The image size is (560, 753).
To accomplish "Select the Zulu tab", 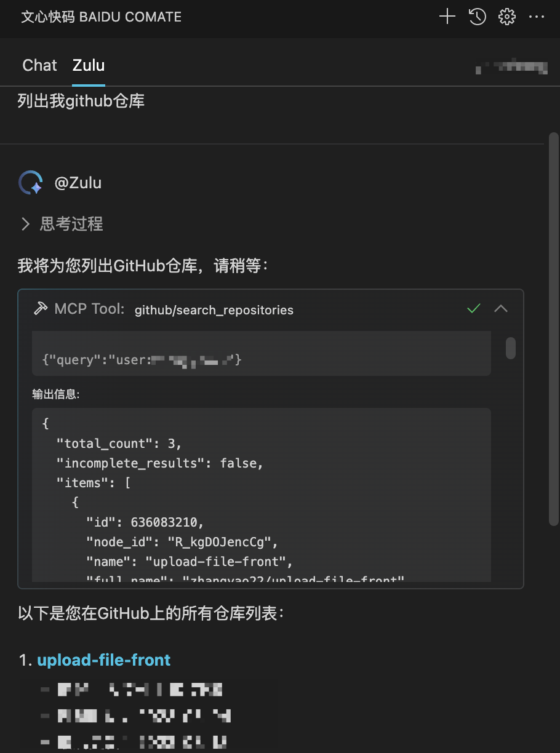I will [x=89, y=65].
